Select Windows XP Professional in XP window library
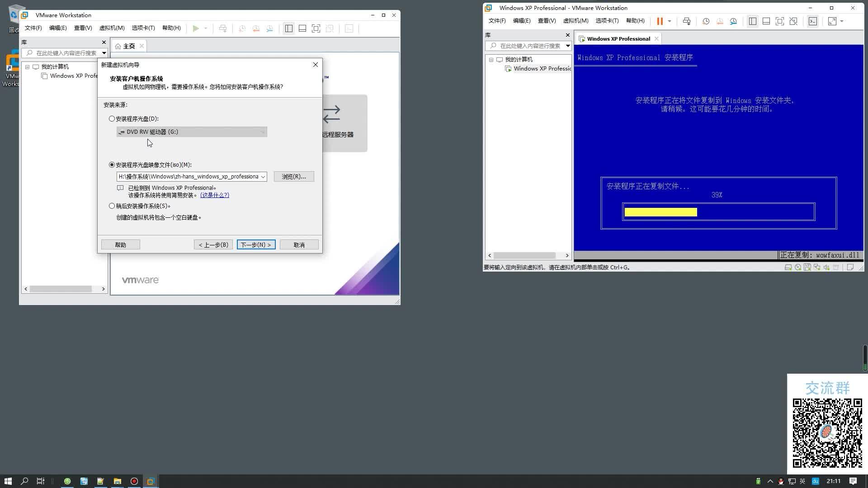Screen dimensions: 868x488 click(538, 69)
